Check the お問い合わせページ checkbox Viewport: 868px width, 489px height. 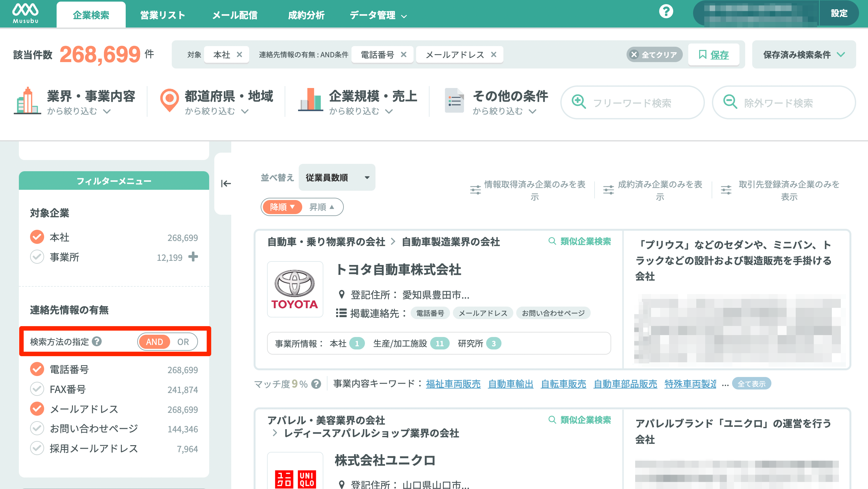tap(37, 429)
